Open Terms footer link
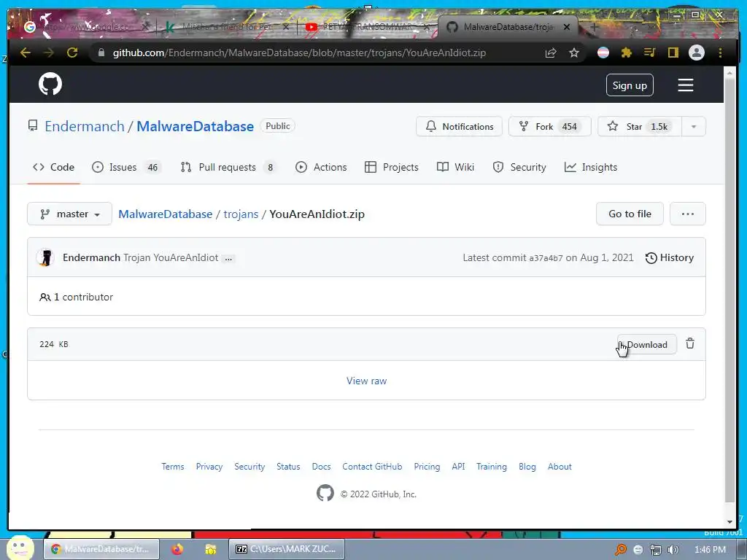The height and width of the screenshot is (560, 747). pos(172,467)
